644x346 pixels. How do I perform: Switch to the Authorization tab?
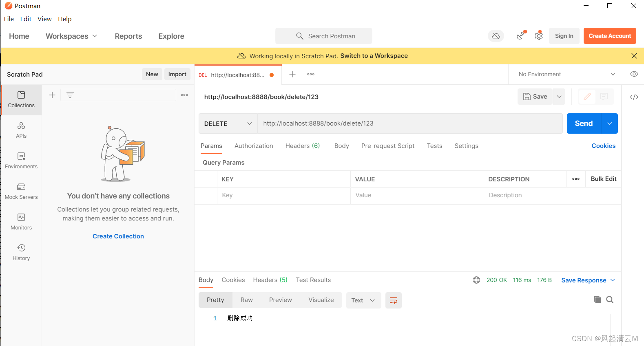click(254, 146)
